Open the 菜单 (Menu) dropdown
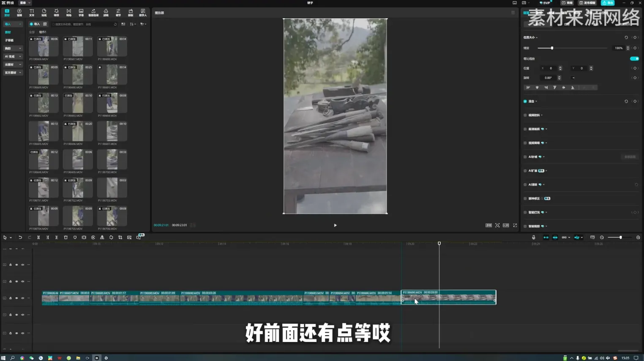644x361 pixels. click(24, 3)
